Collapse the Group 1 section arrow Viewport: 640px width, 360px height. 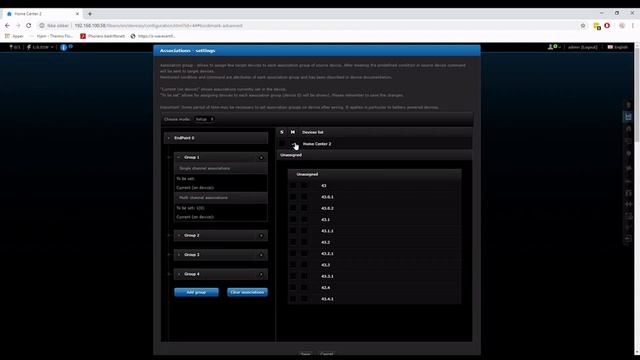(x=178, y=157)
